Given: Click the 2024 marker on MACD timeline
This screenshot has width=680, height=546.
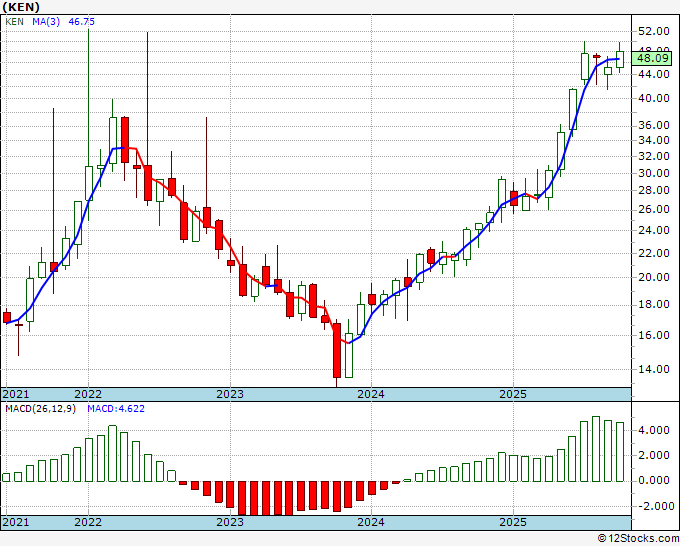Looking at the screenshot, I should [371, 523].
